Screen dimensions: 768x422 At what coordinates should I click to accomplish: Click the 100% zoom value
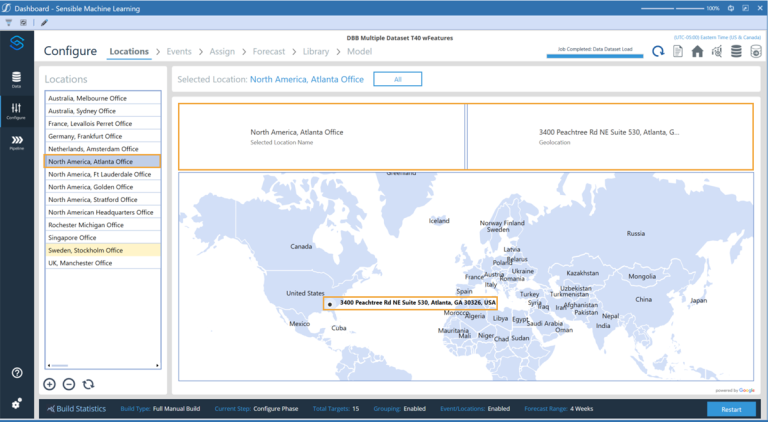(713, 8)
